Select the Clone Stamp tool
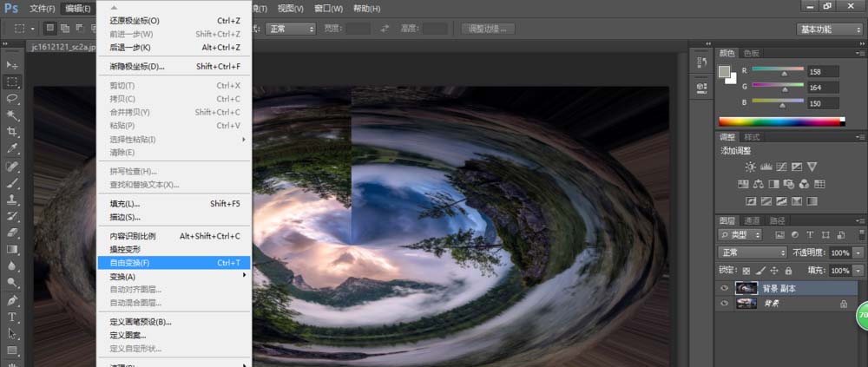Screen dimensions: 868x367 [x=12, y=200]
